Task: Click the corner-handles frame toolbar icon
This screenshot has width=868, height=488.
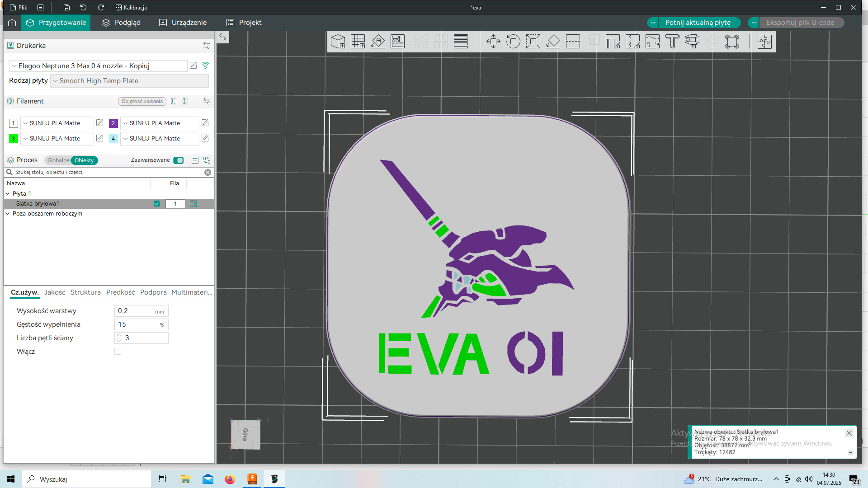Action: tap(732, 42)
